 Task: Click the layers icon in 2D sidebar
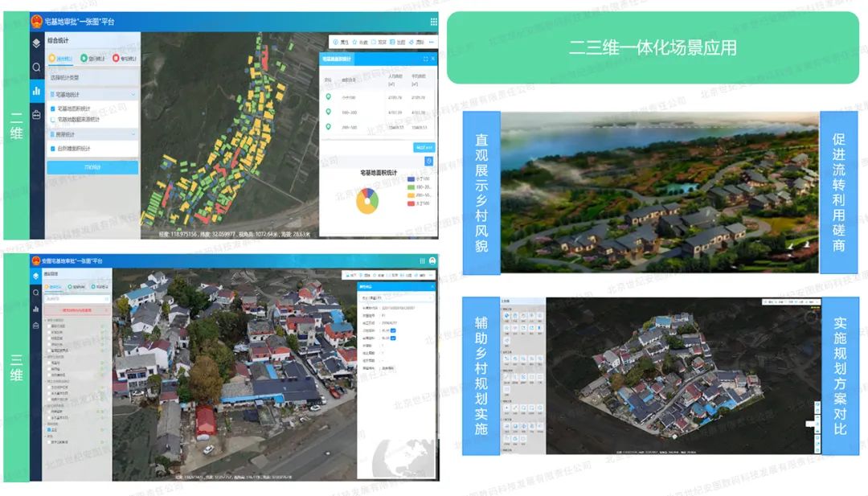click(36, 43)
